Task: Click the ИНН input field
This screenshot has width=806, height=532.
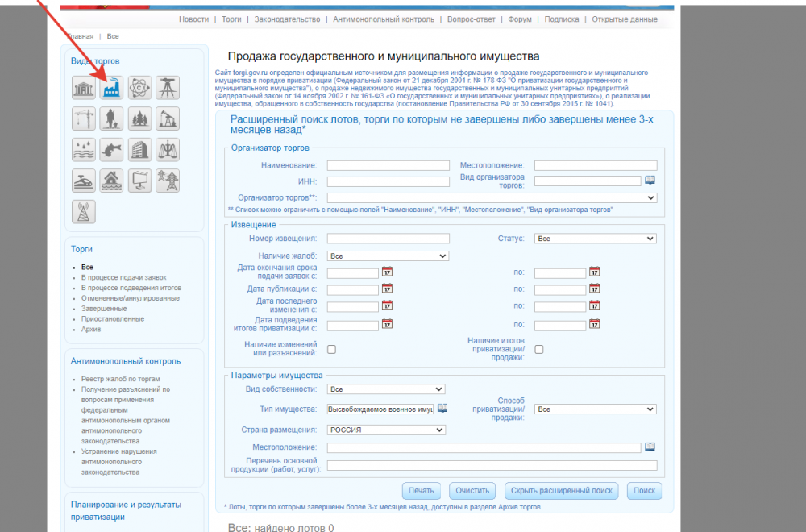Action: 388,181
